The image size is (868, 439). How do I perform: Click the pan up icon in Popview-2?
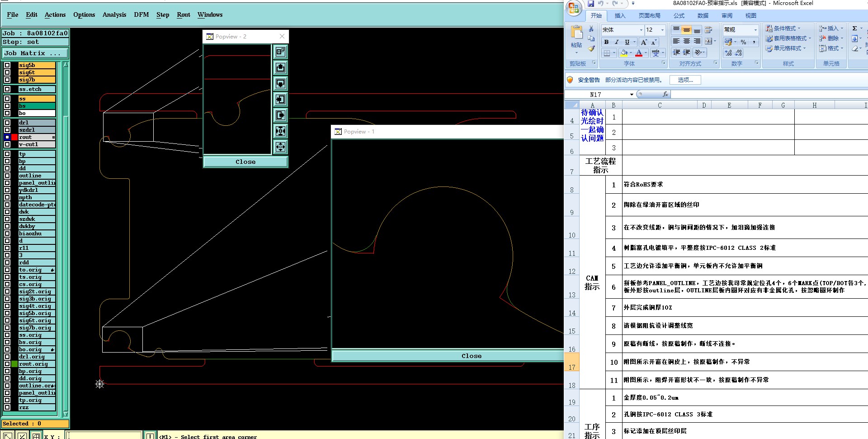tap(280, 68)
